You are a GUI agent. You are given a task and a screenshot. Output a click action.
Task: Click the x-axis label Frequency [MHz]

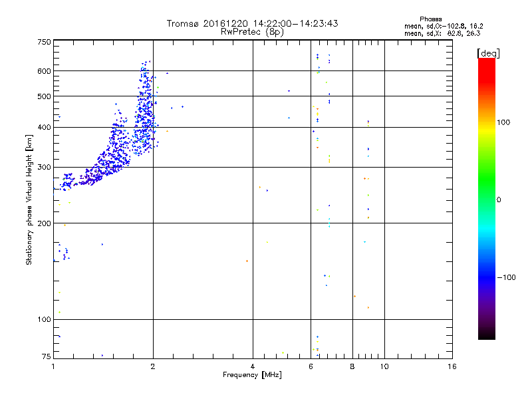(x=252, y=375)
